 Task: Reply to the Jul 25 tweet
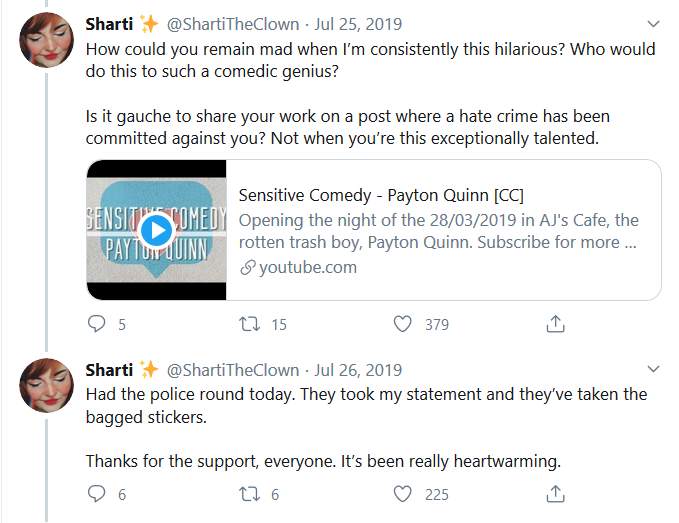(97, 324)
